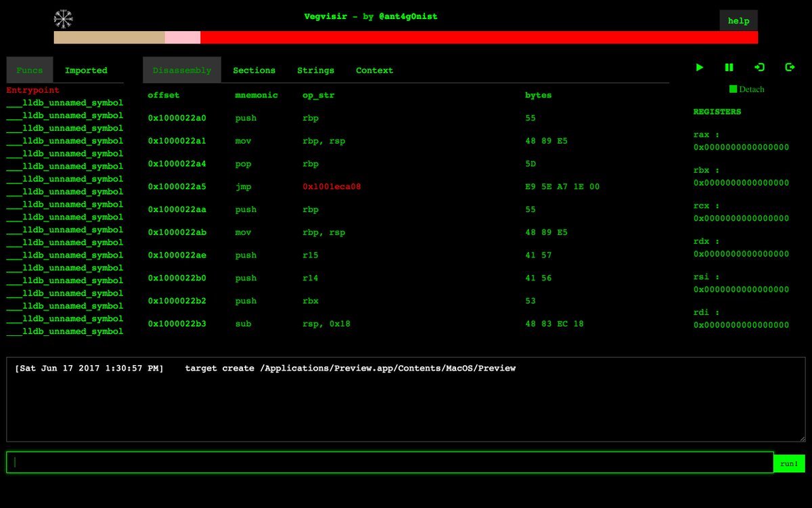Select the Entrypoint function

(31, 89)
